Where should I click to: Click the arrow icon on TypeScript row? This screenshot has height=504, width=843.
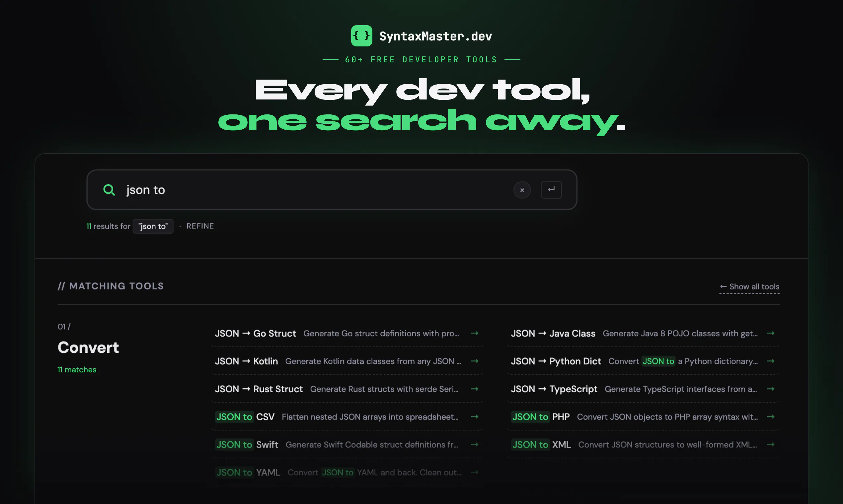(771, 389)
